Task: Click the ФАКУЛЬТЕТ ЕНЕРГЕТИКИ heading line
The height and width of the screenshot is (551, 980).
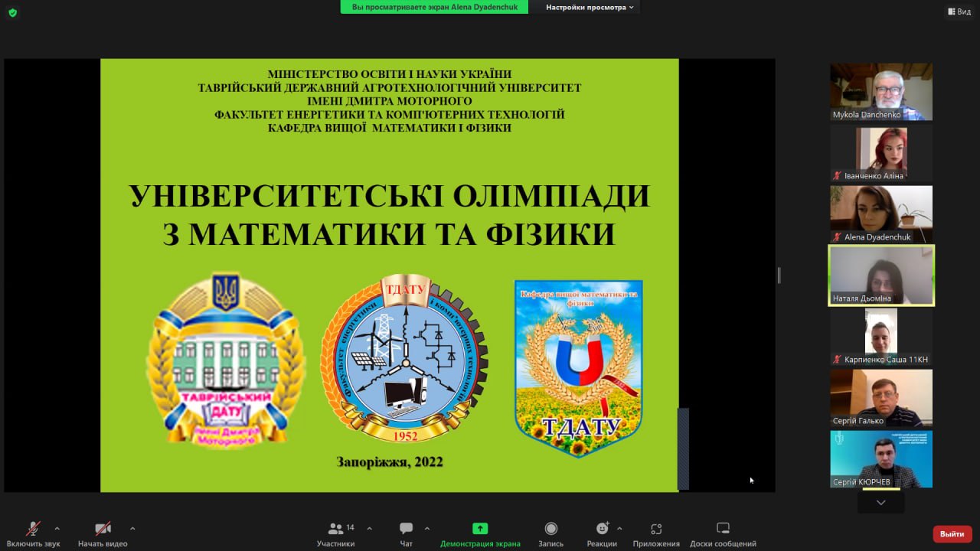Action: pyautogui.click(x=390, y=115)
